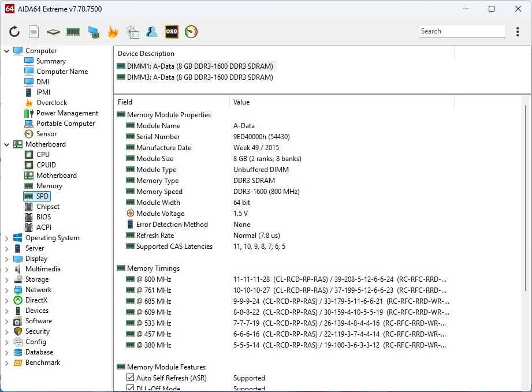The height and width of the screenshot is (392, 532).
Task: Toggle the Auto Self Refresh checkbox
Action: [130, 378]
